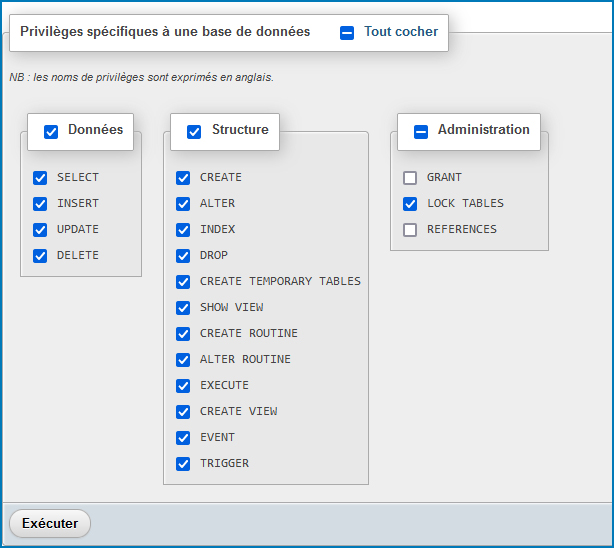Image resolution: width=614 pixels, height=548 pixels.
Task: Uncheck the DELETE privilege
Action: pyautogui.click(x=40, y=256)
